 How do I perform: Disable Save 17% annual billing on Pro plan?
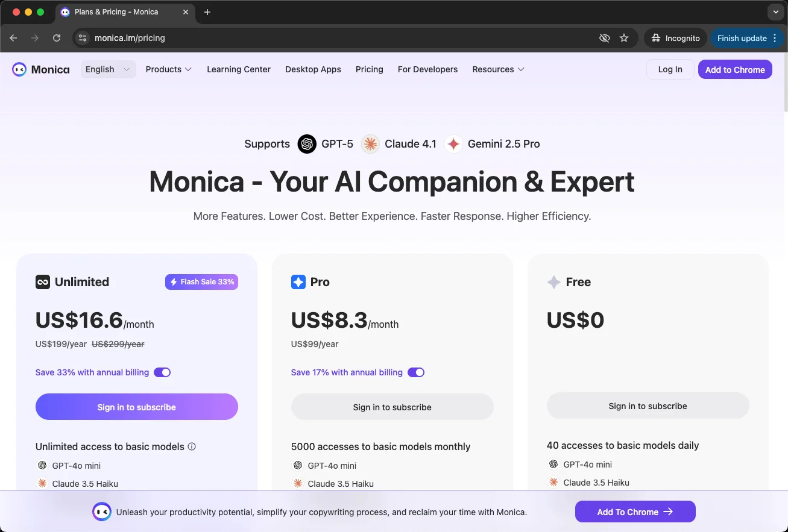click(x=416, y=372)
